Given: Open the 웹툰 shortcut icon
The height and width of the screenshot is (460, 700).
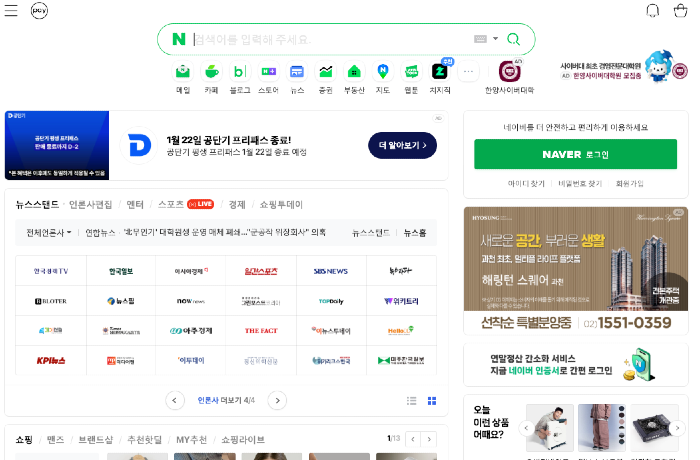Looking at the screenshot, I should tap(411, 71).
